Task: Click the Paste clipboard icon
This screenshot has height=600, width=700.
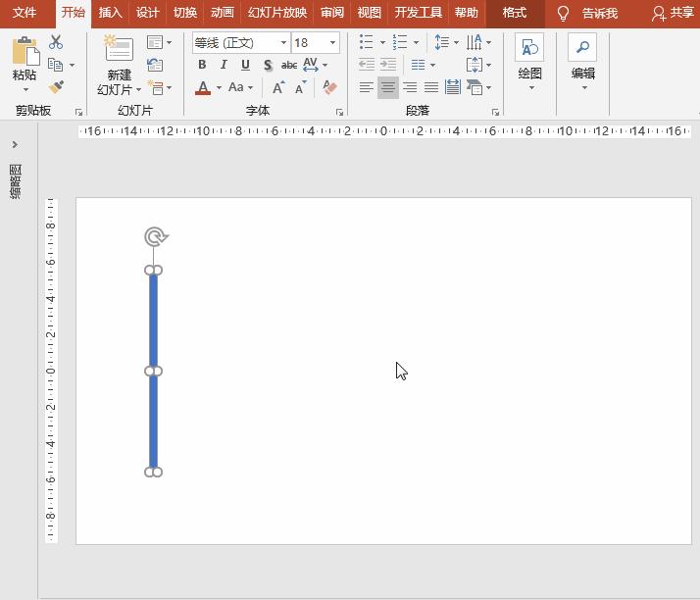Action: (25, 54)
